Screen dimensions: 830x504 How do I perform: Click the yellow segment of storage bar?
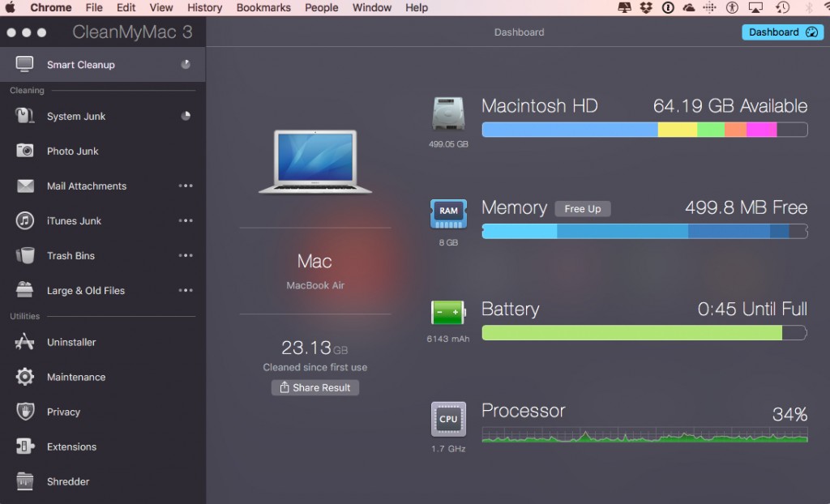[x=678, y=130]
